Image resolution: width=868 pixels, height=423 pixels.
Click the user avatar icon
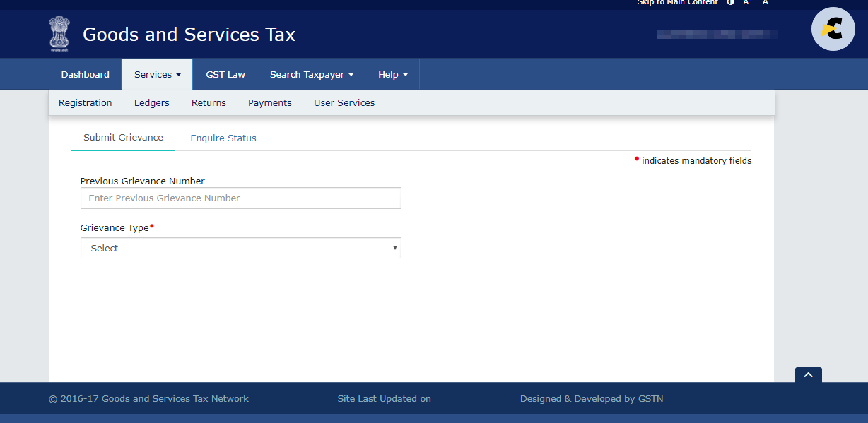(833, 29)
